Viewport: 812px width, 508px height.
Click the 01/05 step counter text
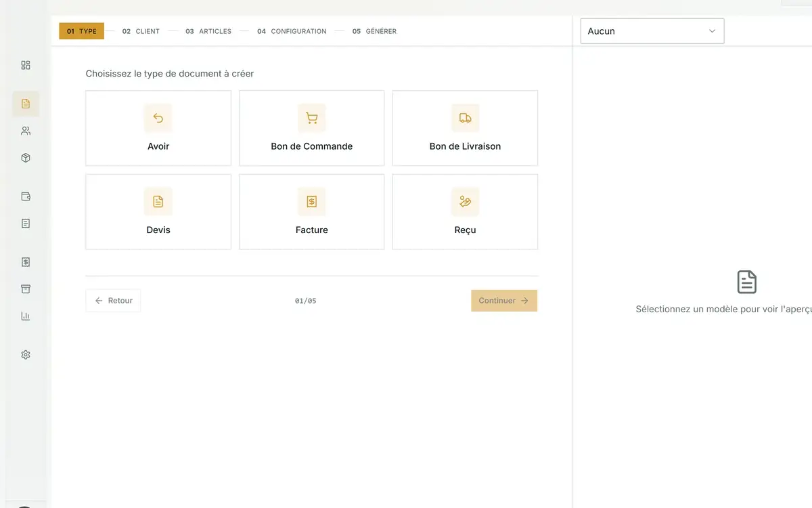click(x=306, y=301)
